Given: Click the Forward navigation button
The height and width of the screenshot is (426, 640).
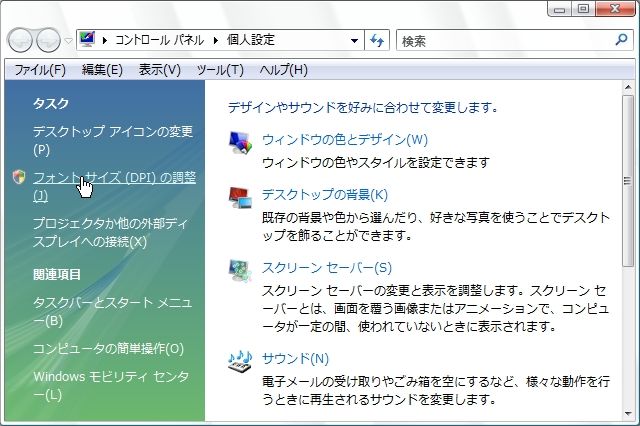Looking at the screenshot, I should [x=48, y=40].
